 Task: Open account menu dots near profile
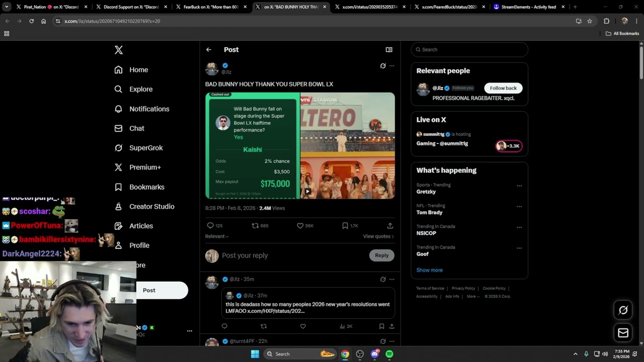190,331
